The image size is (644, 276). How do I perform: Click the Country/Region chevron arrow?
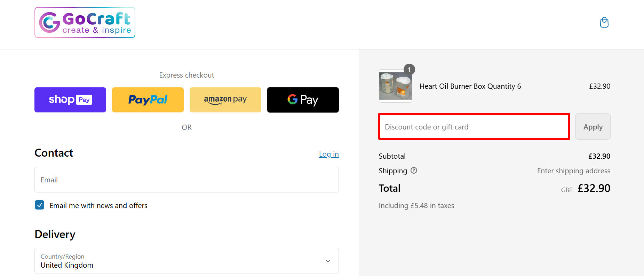point(327,261)
